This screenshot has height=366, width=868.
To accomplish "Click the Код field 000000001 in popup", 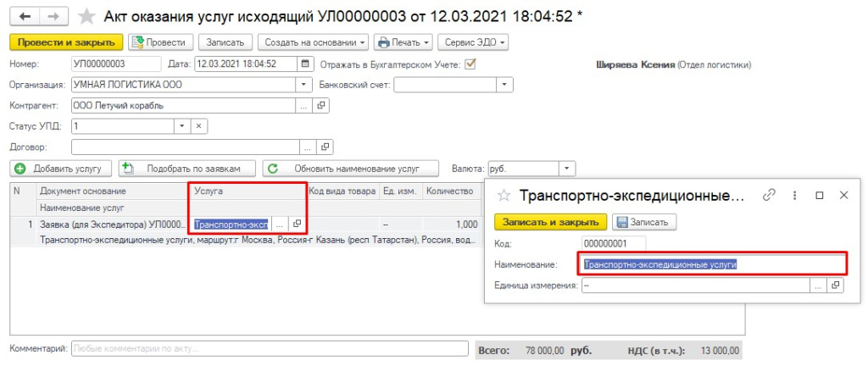I will click(614, 243).
